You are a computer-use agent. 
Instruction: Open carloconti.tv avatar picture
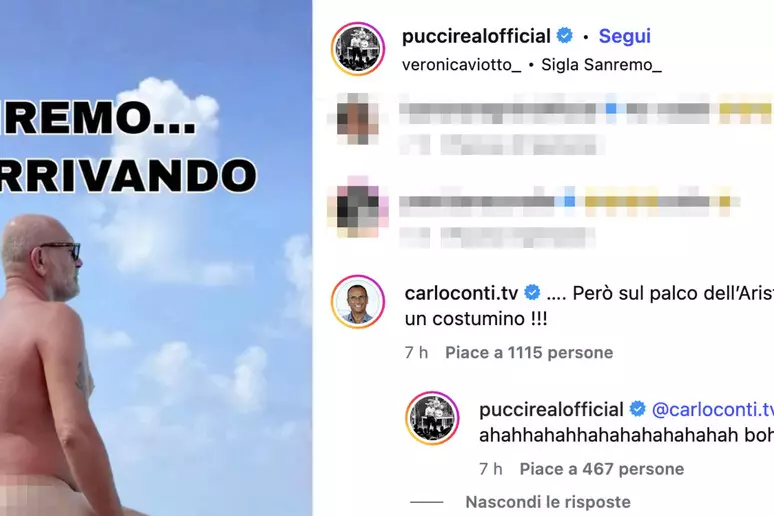pyautogui.click(x=358, y=302)
